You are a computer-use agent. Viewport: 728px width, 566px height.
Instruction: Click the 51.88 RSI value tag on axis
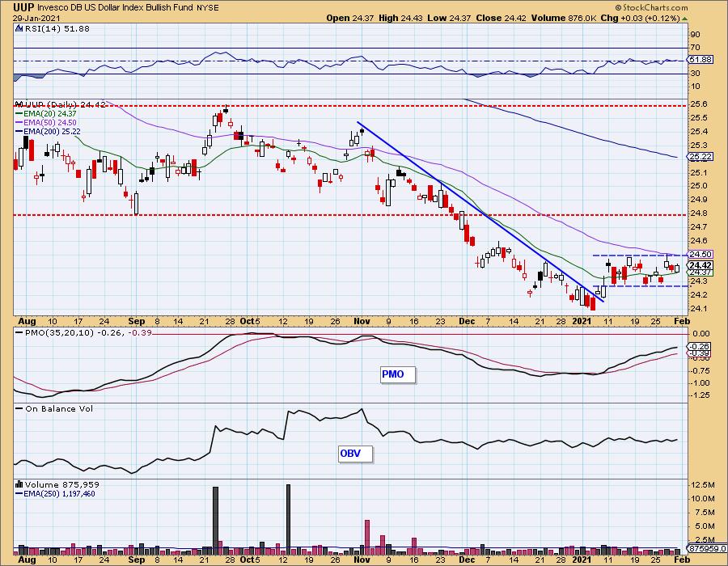700,59
